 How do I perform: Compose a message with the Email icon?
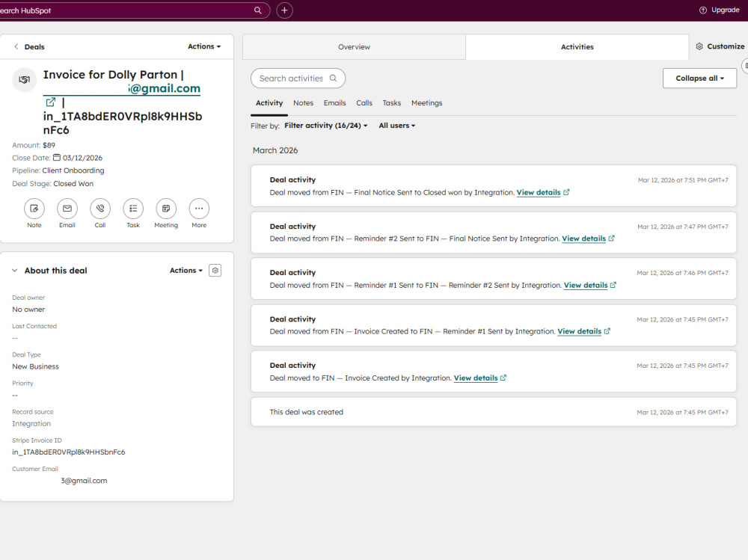point(67,209)
